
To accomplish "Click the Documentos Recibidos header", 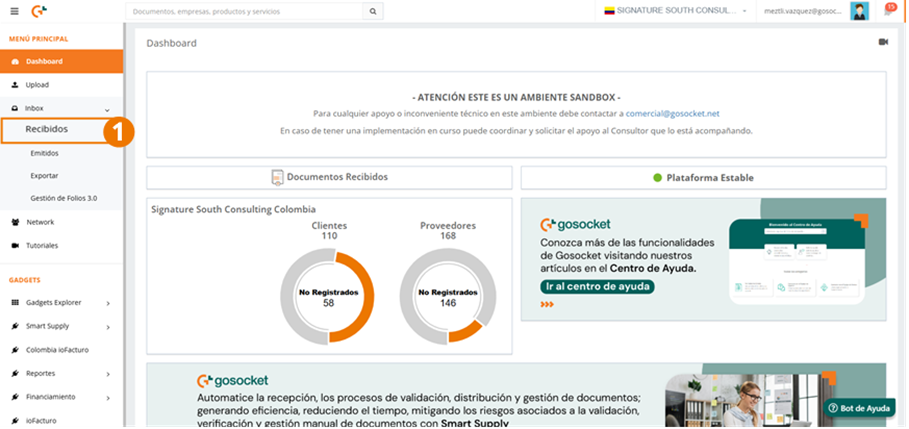I will pos(329,177).
